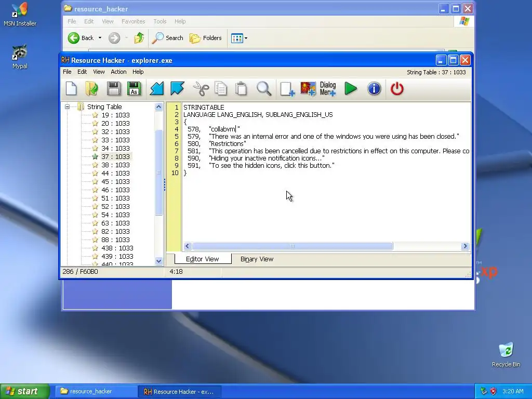Open Resource Hacker Edit menu

tap(82, 72)
